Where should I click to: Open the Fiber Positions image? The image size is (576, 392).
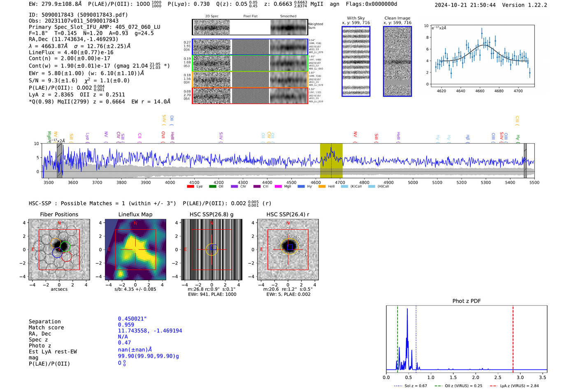pos(59,250)
